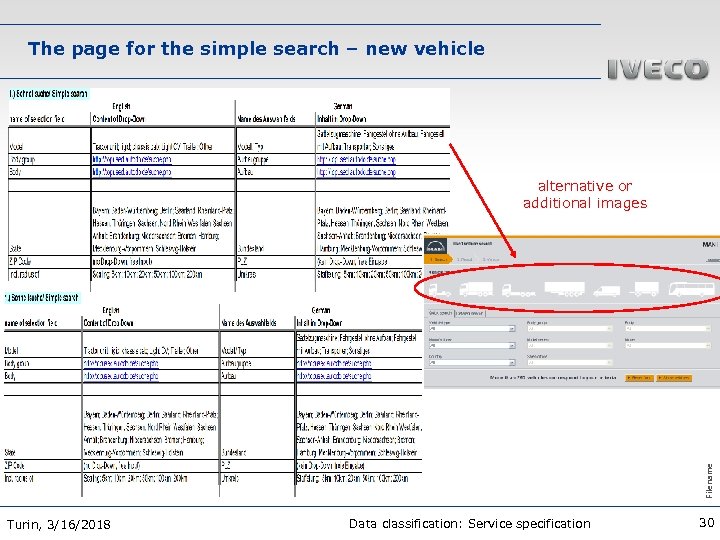Open the English Body link in the upper table
Screen dimensions: 720x540
point(132,172)
